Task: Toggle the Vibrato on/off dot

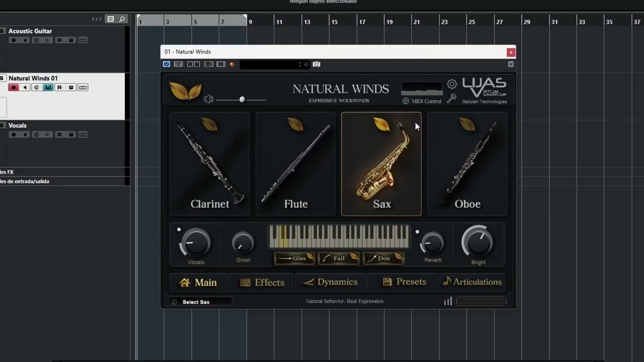Action: (x=179, y=230)
